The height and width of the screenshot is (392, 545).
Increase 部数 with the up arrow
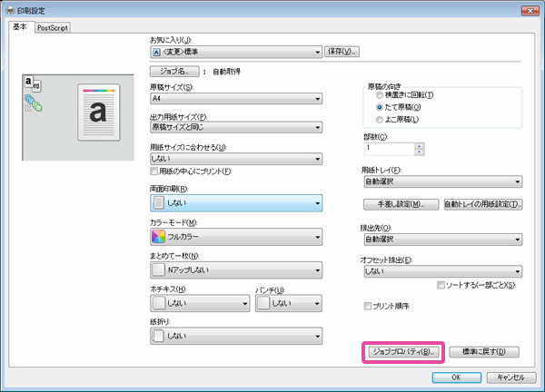coord(418,144)
